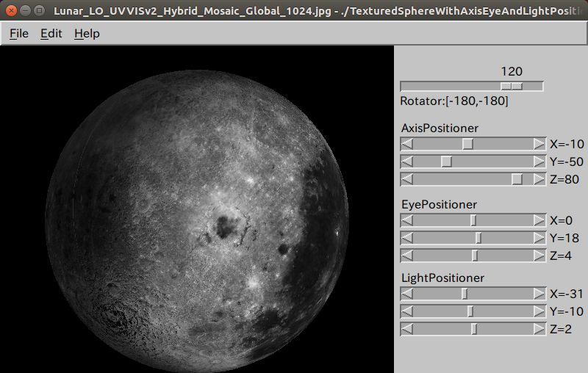
Task: Click the X=-10 value label
Action: click(567, 144)
